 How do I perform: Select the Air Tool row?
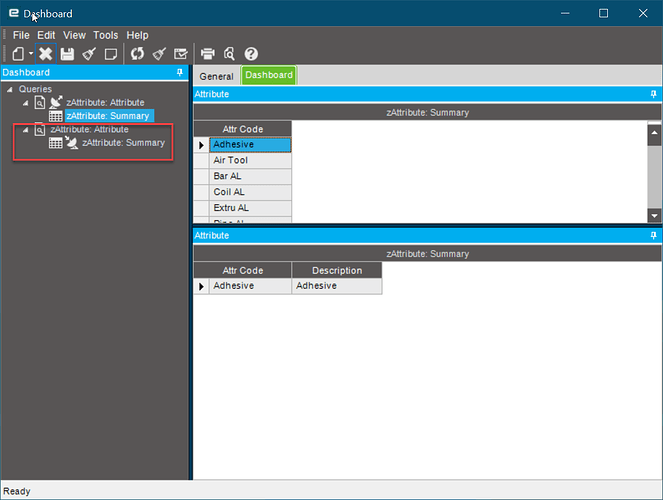[x=250, y=160]
